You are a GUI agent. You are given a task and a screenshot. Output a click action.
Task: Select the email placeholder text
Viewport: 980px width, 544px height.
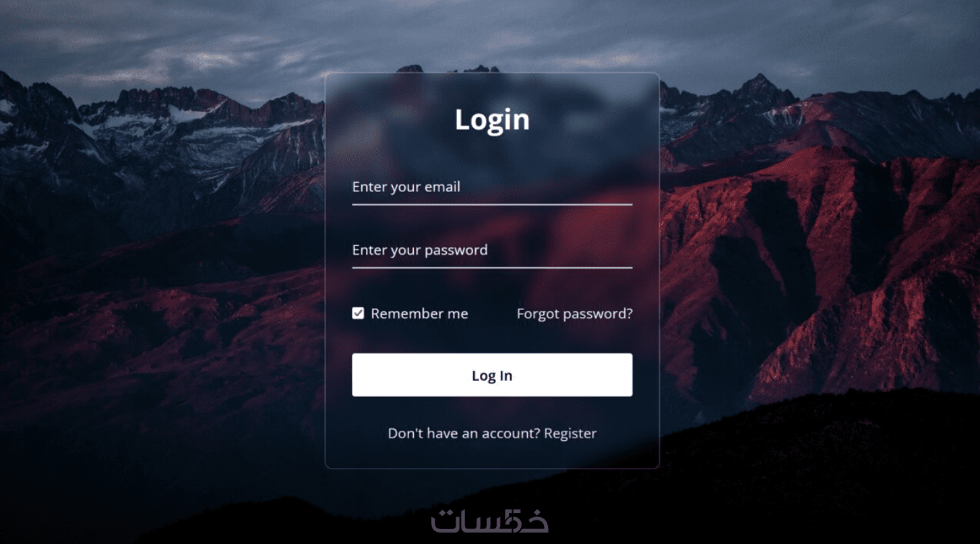pyautogui.click(x=406, y=187)
